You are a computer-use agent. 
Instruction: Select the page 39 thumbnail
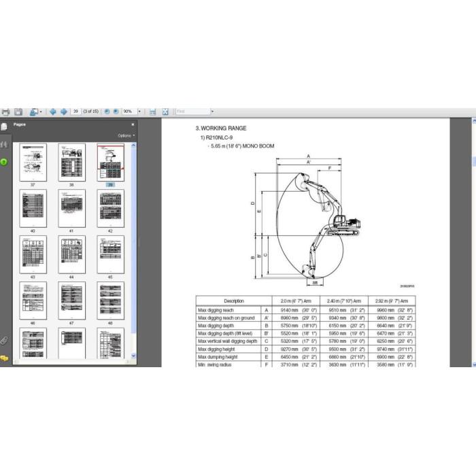[x=110, y=163]
